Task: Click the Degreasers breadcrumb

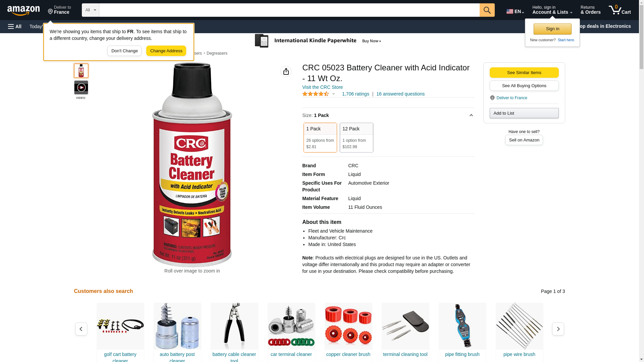Action: pyautogui.click(x=217, y=53)
